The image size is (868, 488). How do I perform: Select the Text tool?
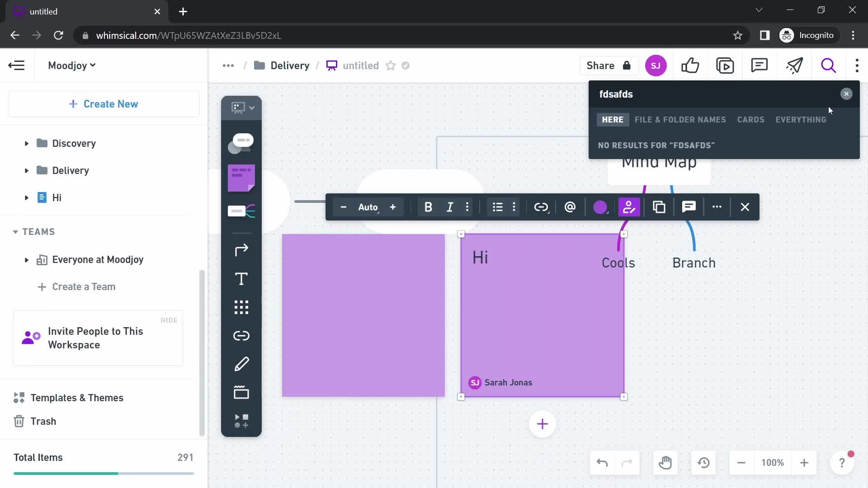241,279
